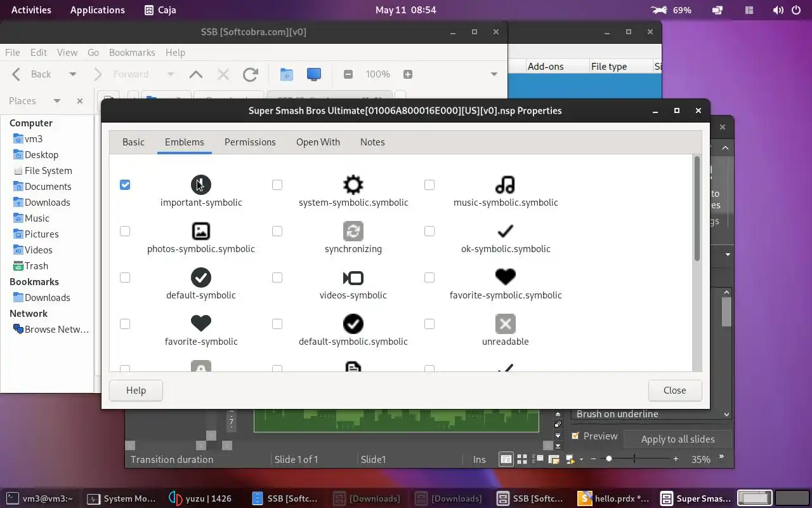Open the volume indicator in top bar
Screen dimensions: 812x508
(778, 10)
